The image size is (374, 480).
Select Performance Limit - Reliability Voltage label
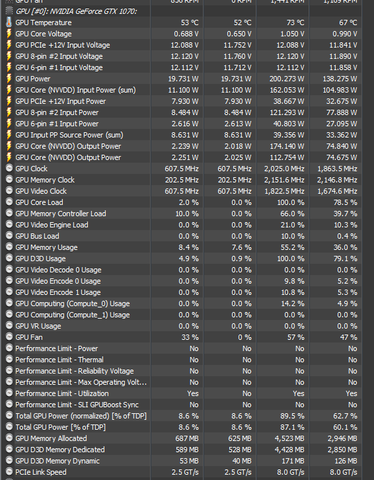click(x=75, y=371)
